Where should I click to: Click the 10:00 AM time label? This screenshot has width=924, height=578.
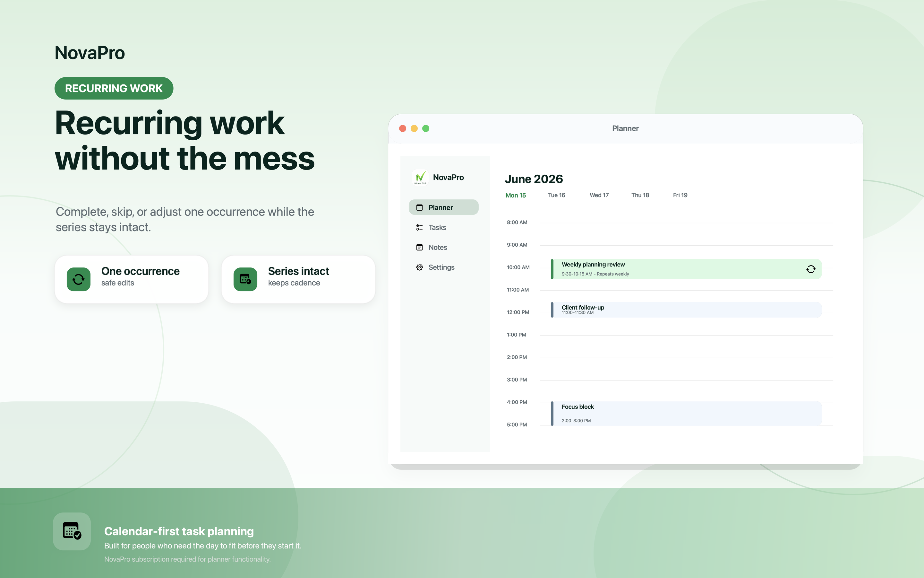[x=518, y=267]
